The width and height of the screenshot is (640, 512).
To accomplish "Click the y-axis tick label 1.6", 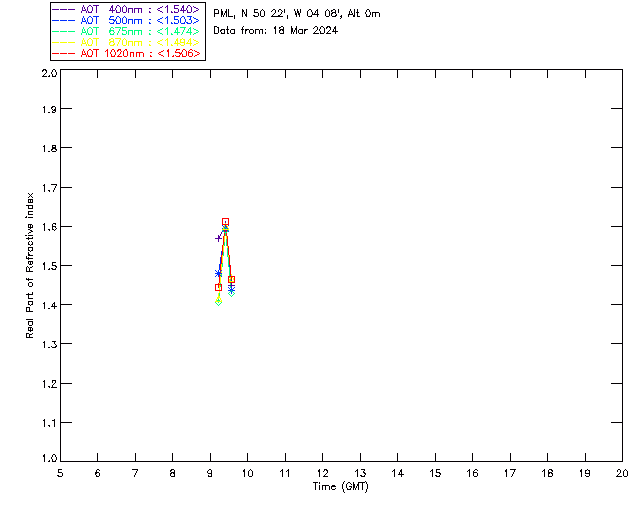I will tap(49, 227).
